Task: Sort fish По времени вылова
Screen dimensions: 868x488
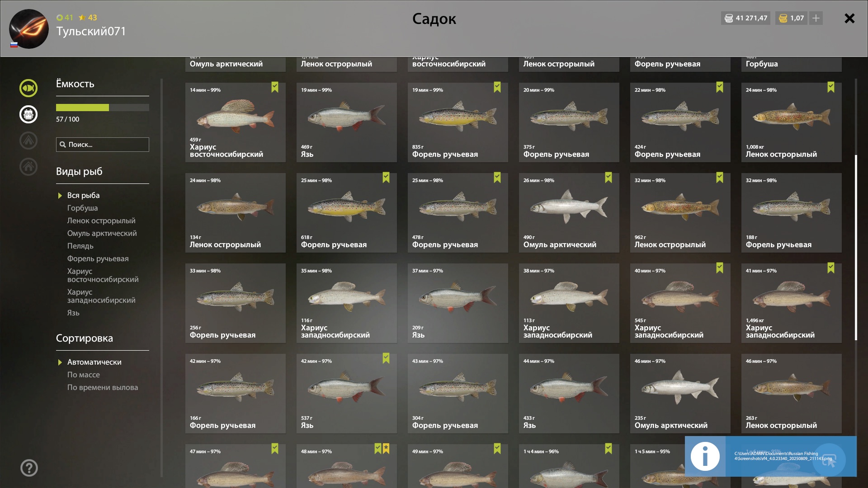Action: (103, 387)
